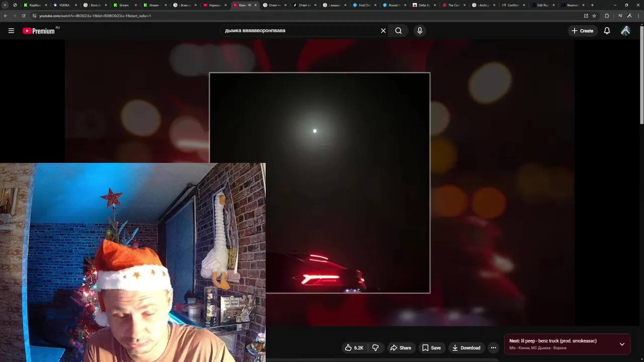This screenshot has width=644, height=362.
Task: Open the browser extensions puzzle icon
Action: point(607,16)
